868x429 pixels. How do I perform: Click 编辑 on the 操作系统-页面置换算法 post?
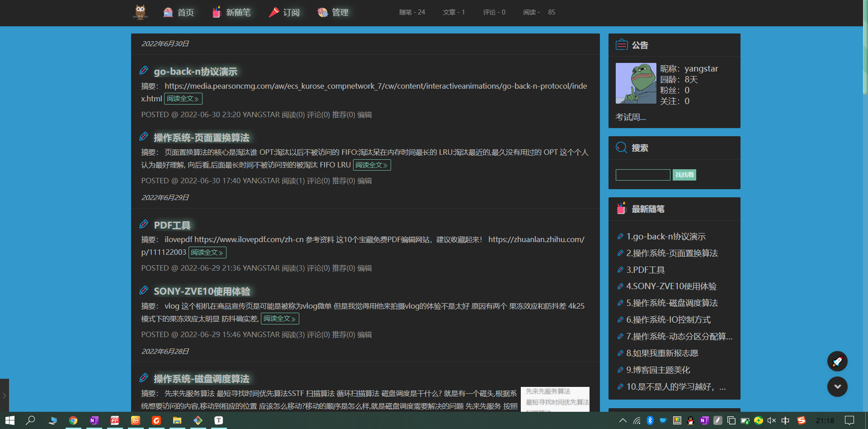coord(364,181)
